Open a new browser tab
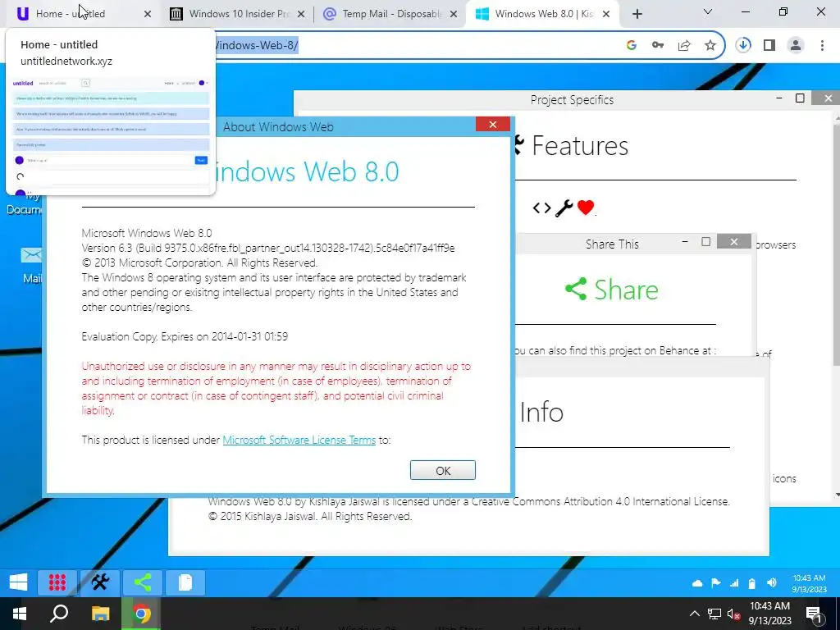This screenshot has height=630, width=840. [x=637, y=14]
